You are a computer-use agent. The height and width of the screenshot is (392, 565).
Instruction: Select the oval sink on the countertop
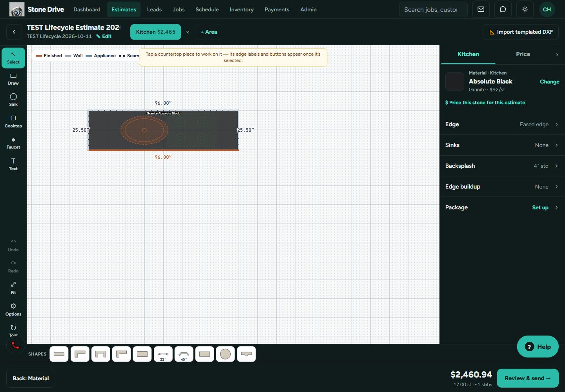point(144,130)
